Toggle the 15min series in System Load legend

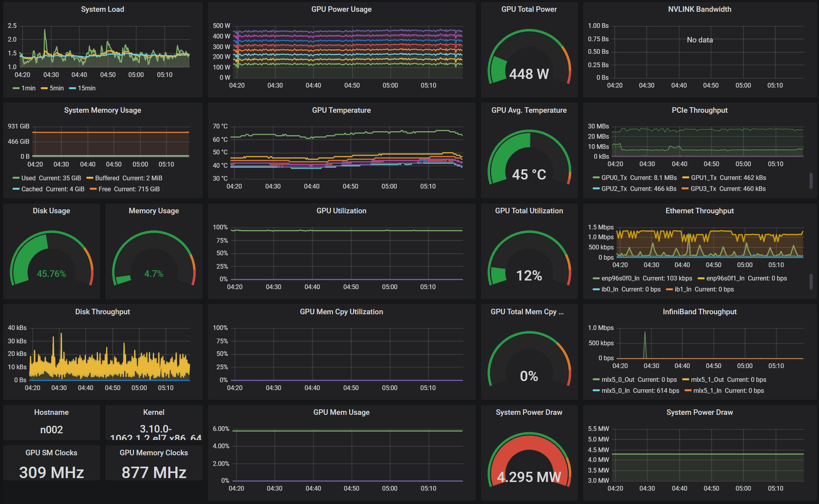point(87,88)
